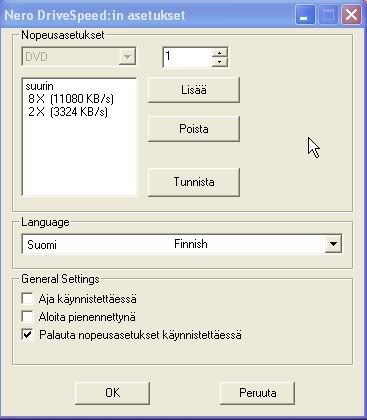Minimize the Nero DriveSpeed settings window
This screenshot has height=420, width=367.
[305, 15]
